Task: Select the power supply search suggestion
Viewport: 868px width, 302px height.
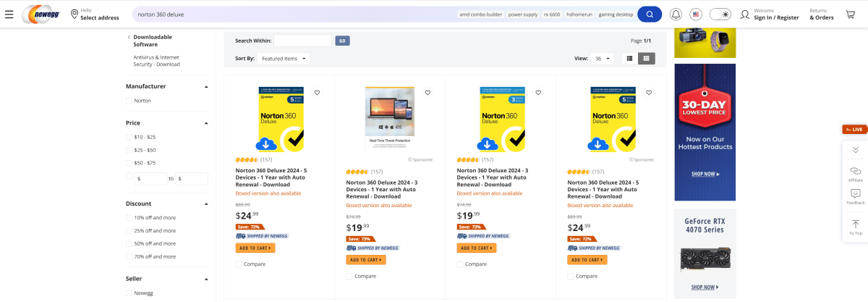Action: (523, 14)
